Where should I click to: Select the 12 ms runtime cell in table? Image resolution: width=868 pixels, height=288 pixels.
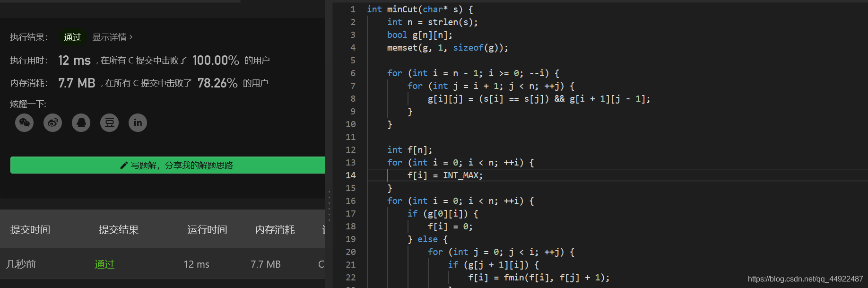click(197, 264)
